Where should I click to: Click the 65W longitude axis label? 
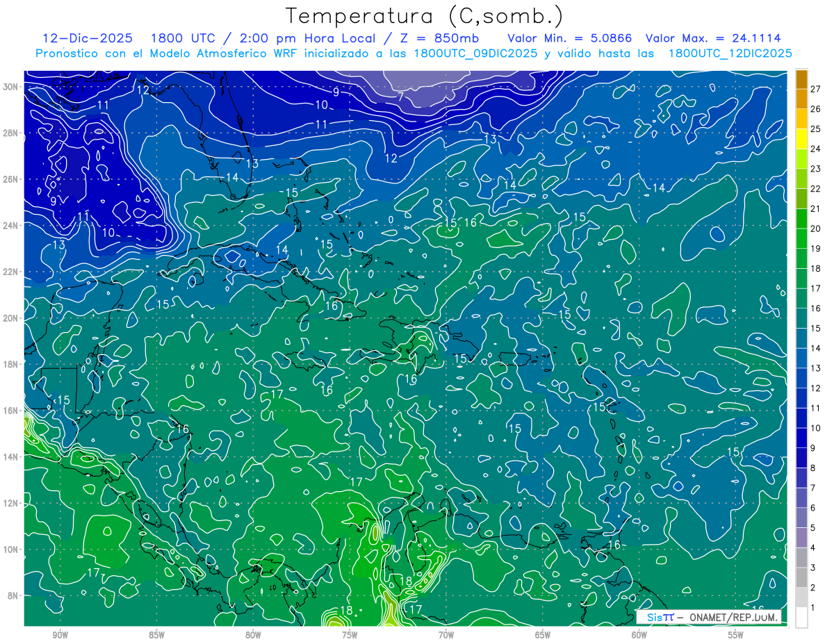543,635
